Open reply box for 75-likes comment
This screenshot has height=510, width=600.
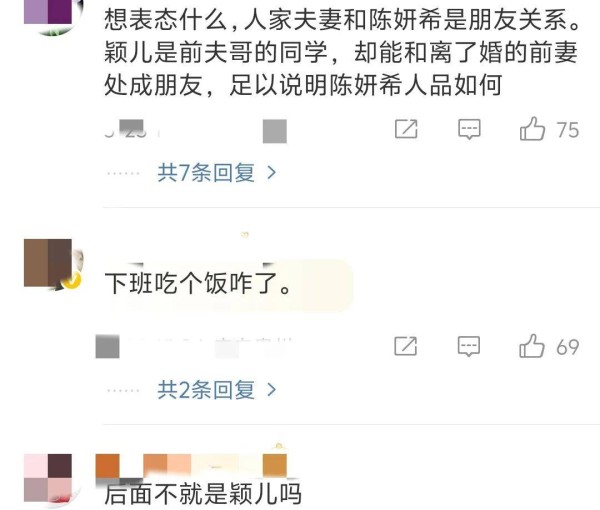pyautogui.click(x=469, y=129)
